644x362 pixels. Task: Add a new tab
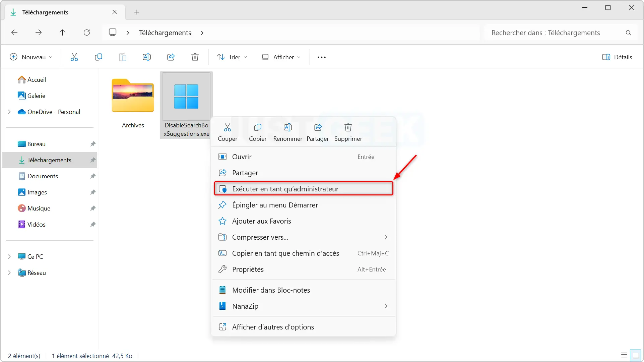coord(137,12)
